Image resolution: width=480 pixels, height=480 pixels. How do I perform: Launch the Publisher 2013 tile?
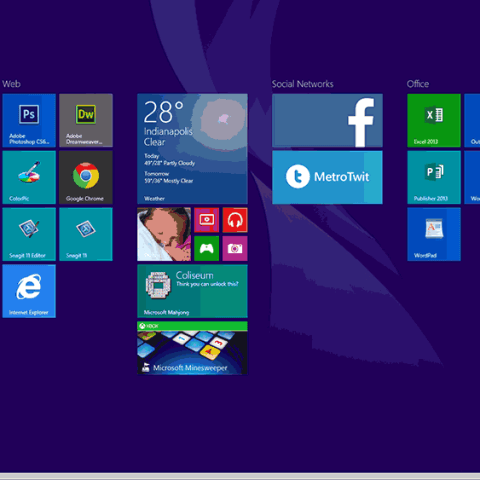pyautogui.click(x=434, y=177)
